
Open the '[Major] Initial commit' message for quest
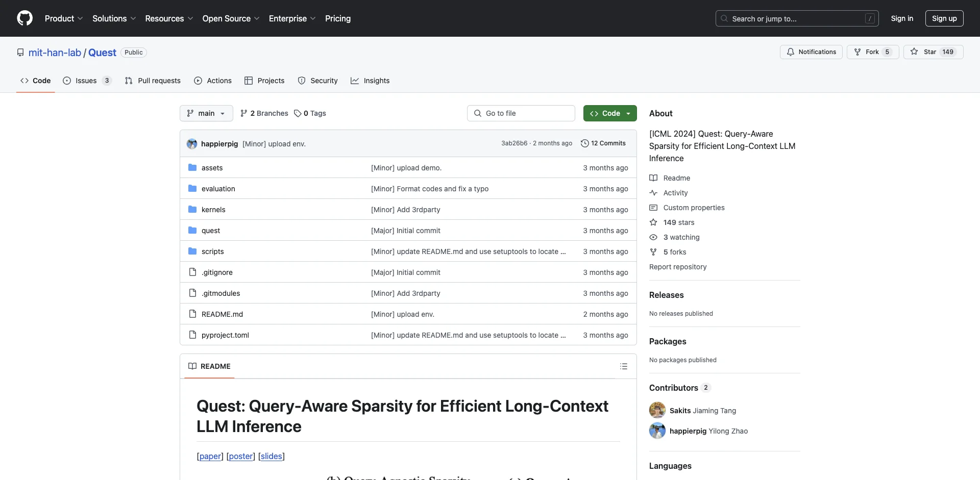pos(405,231)
